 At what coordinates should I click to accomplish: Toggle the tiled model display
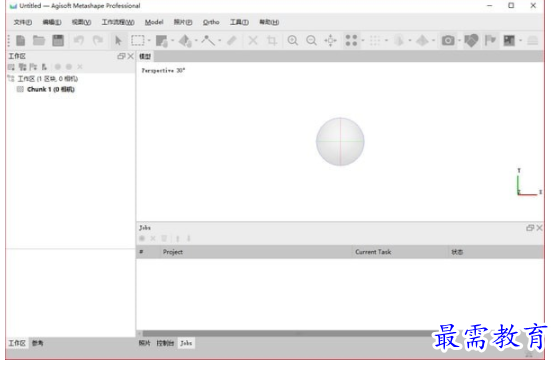tap(422, 40)
